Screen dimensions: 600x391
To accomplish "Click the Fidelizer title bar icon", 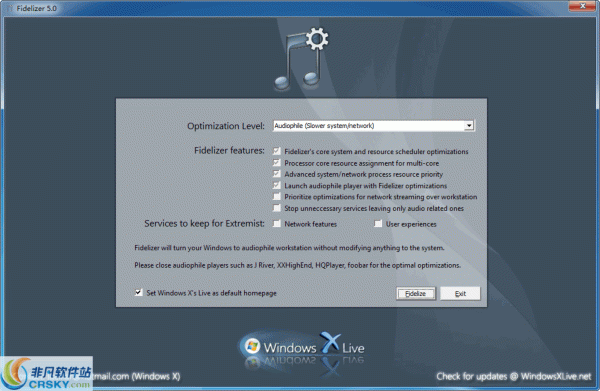I will [x=10, y=8].
